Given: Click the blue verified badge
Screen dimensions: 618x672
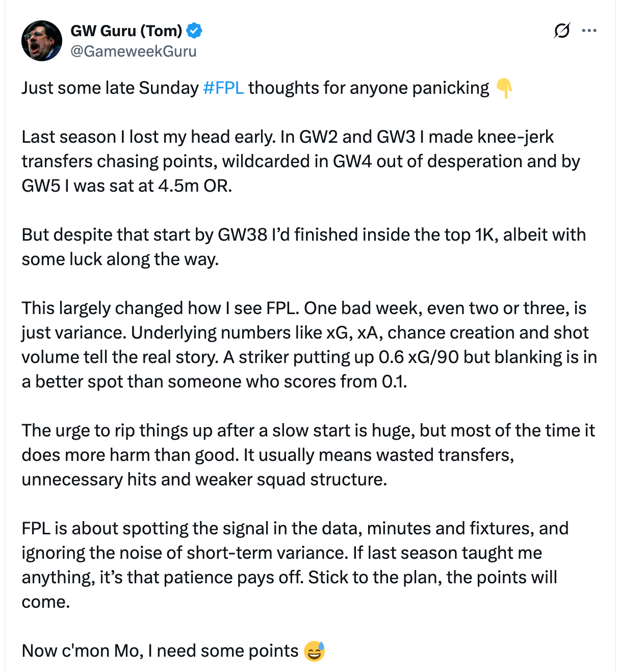Looking at the screenshot, I should point(194,31).
